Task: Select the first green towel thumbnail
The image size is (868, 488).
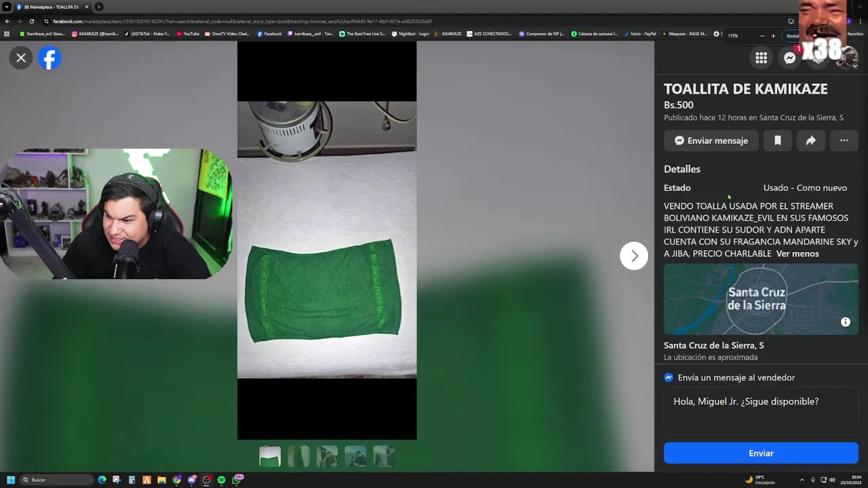Action: pos(270,456)
